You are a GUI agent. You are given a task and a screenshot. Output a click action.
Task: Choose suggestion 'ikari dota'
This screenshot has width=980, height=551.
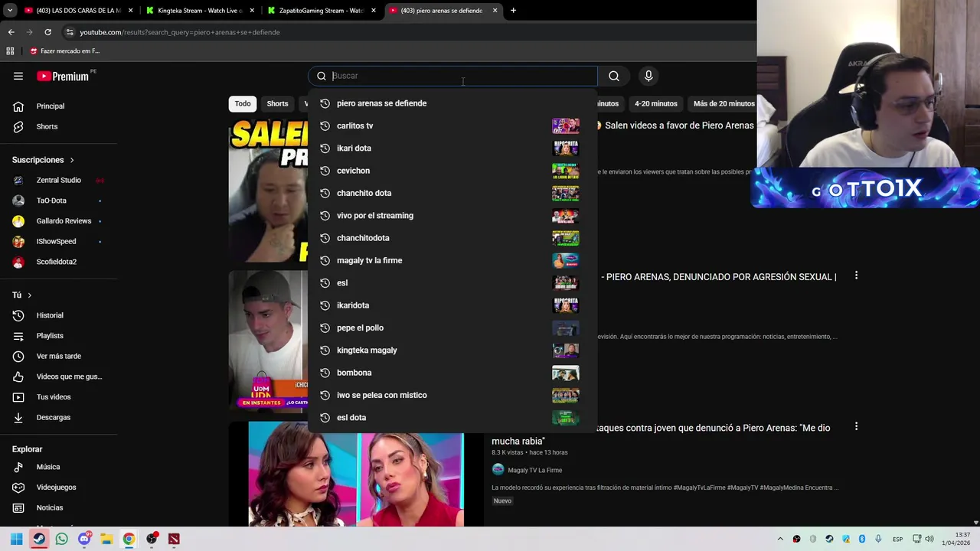click(x=452, y=148)
